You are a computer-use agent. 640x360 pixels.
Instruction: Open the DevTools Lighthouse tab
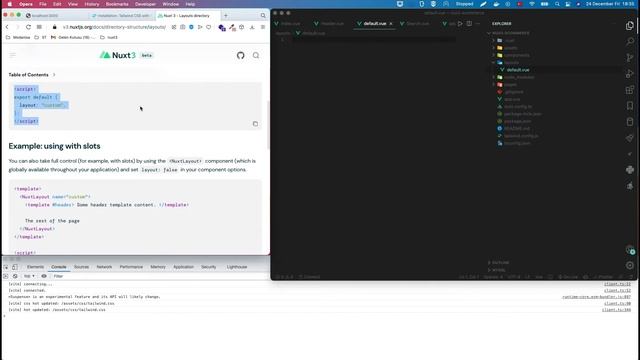pyautogui.click(x=237, y=267)
